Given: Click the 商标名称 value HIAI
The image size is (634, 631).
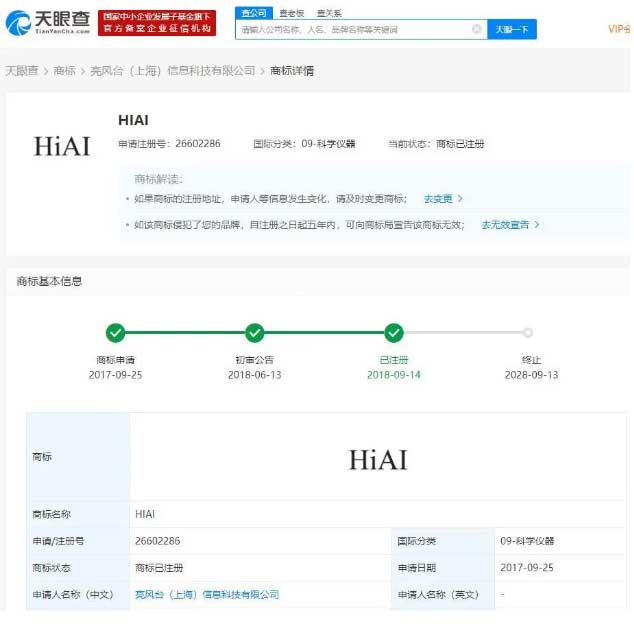Looking at the screenshot, I should coord(145,514).
